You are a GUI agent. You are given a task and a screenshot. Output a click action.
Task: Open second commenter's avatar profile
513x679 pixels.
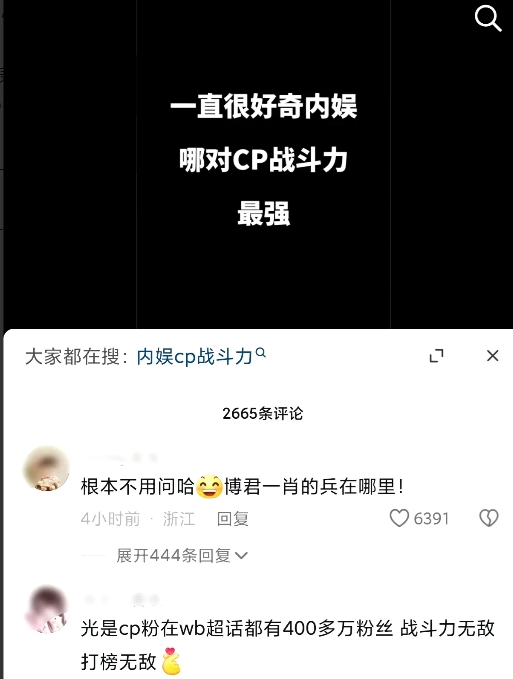pos(47,609)
